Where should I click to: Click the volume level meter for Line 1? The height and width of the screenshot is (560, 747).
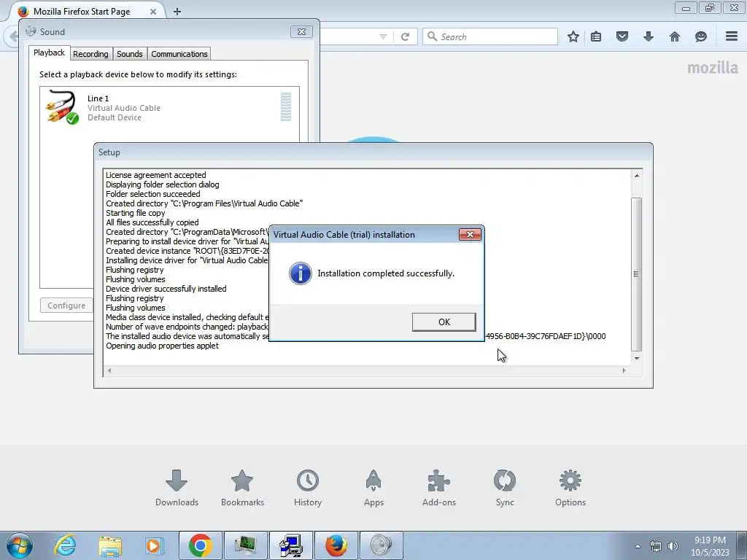point(286,106)
